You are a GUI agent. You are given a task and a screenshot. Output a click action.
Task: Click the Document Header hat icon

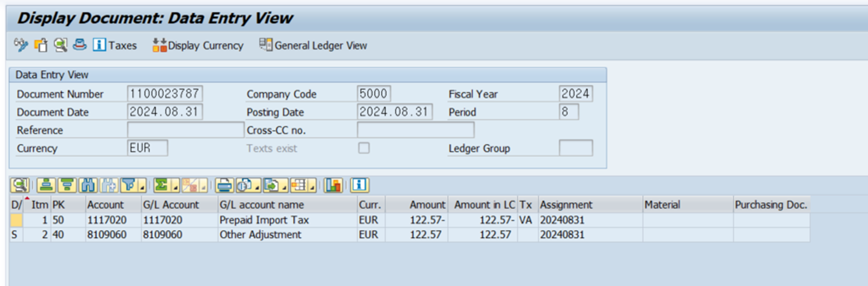point(80,45)
